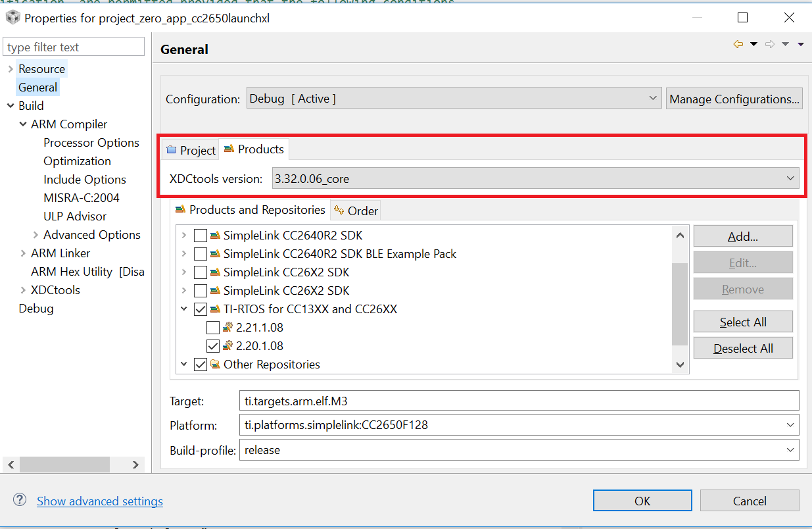Click the TI-RTOS for CC13XX product icon

tap(215, 309)
